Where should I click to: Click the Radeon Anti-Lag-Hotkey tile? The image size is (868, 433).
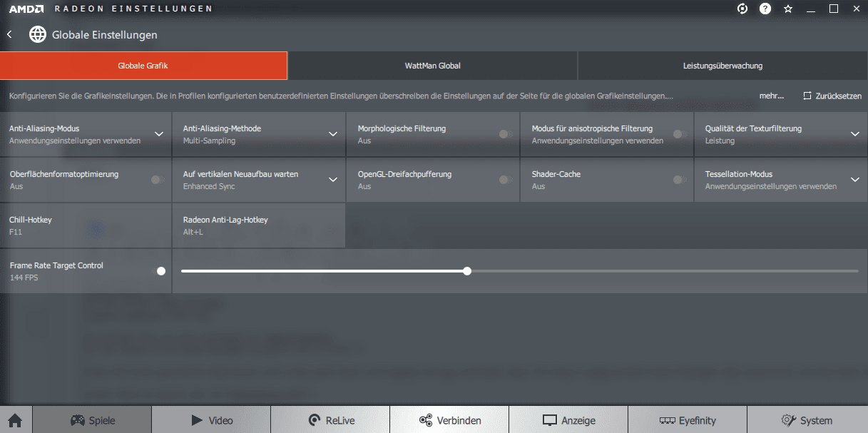[259, 225]
